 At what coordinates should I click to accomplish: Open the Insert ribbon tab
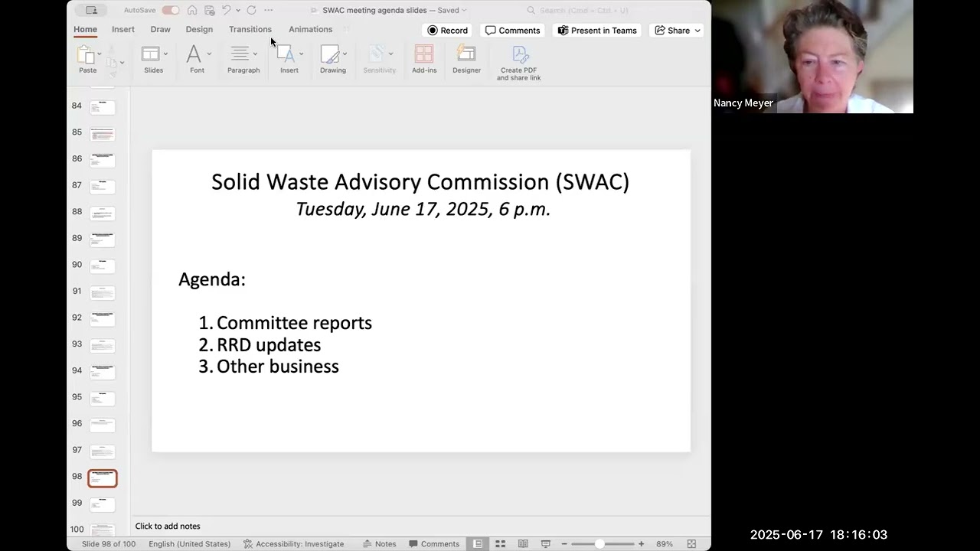click(x=123, y=29)
